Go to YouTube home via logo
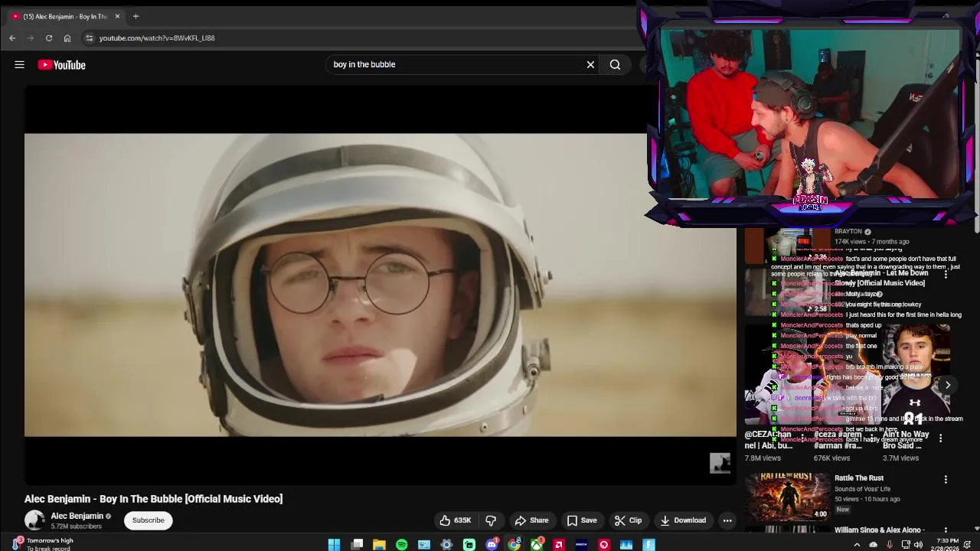The image size is (980, 551). tap(62, 65)
